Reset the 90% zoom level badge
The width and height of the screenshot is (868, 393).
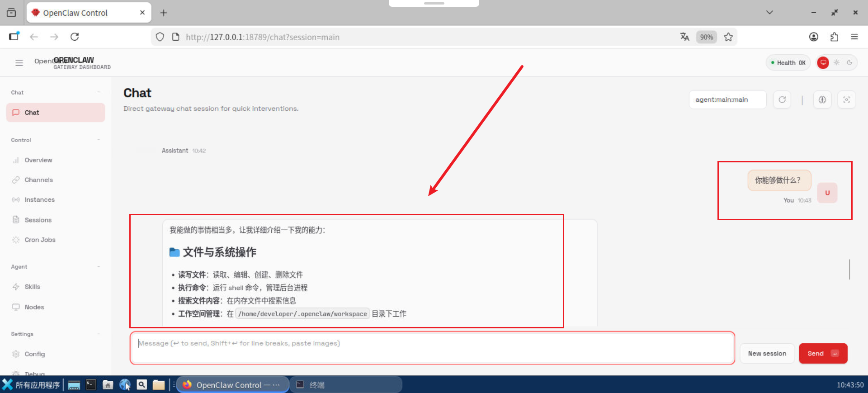[x=707, y=37]
